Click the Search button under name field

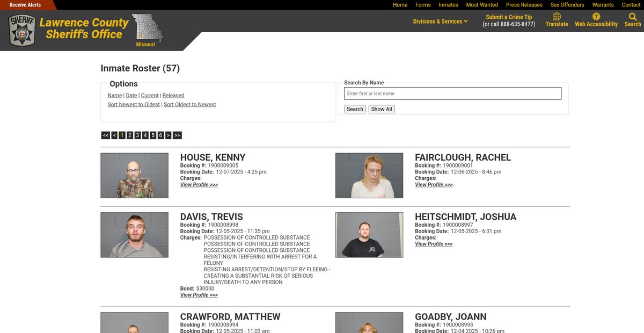coord(355,109)
